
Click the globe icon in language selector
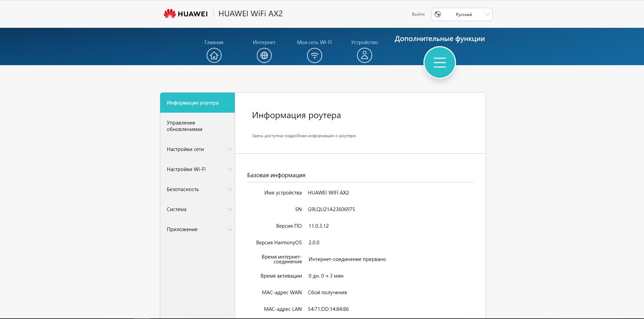point(438,14)
